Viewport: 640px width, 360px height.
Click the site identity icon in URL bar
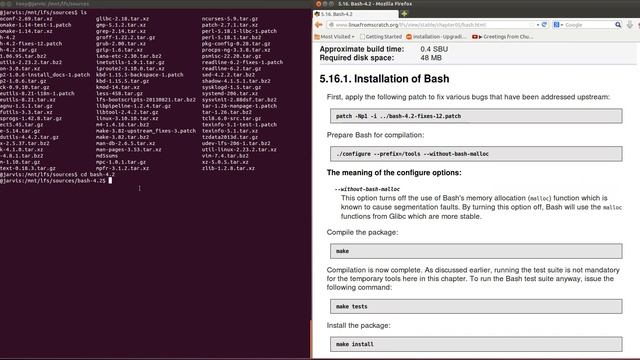[x=331, y=25]
